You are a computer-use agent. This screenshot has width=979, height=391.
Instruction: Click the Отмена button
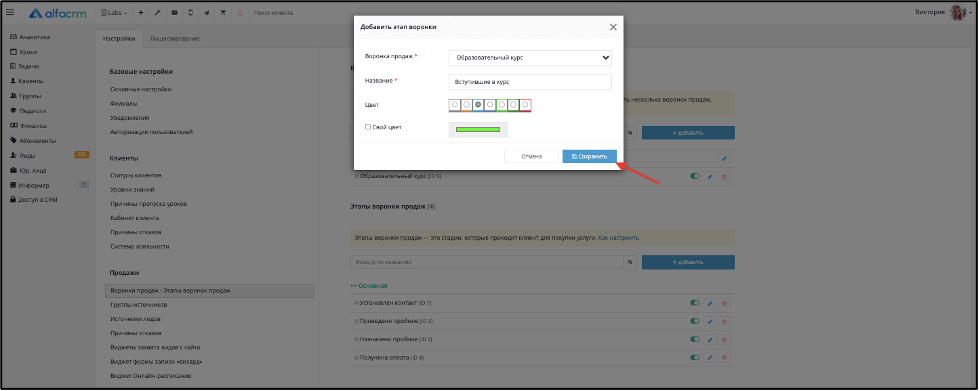click(531, 156)
